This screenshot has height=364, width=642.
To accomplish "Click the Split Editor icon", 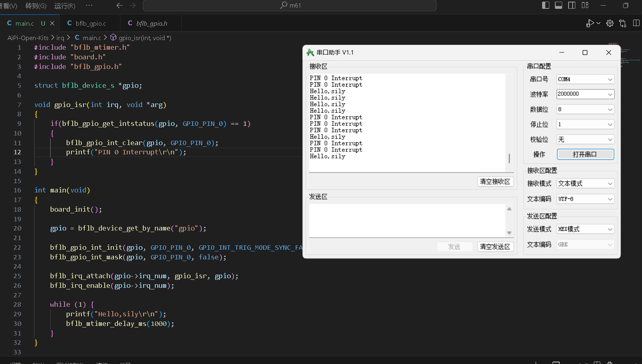I will coord(636,23).
